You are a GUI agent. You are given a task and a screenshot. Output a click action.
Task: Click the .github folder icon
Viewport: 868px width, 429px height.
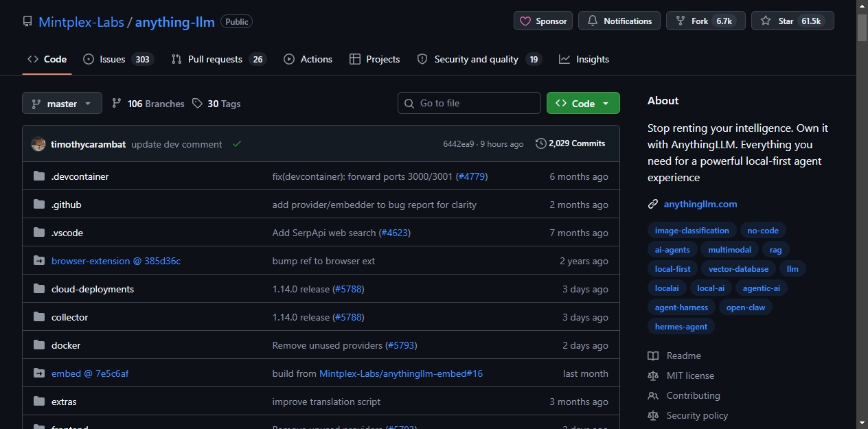pos(39,205)
